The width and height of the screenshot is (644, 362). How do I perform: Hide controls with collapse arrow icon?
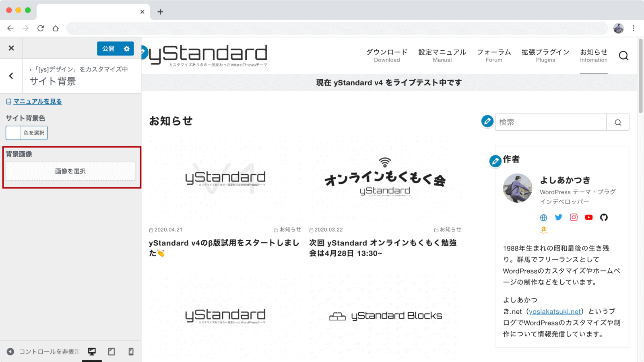coord(10,352)
